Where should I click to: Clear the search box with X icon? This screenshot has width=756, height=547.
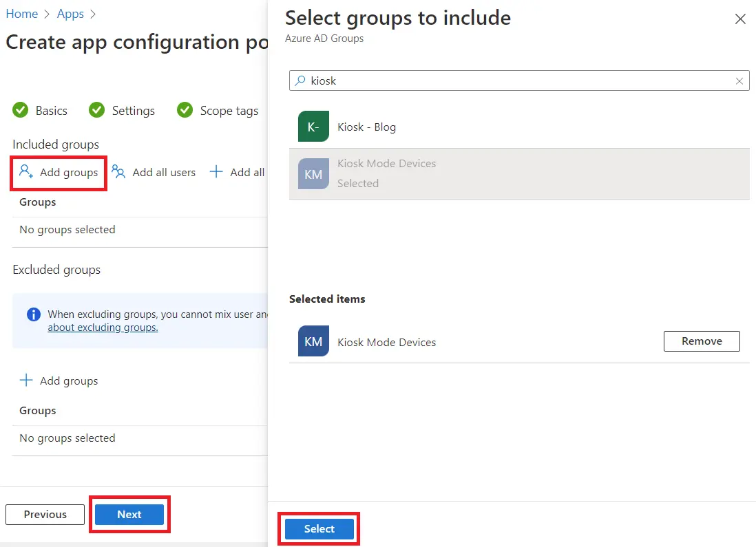739,81
